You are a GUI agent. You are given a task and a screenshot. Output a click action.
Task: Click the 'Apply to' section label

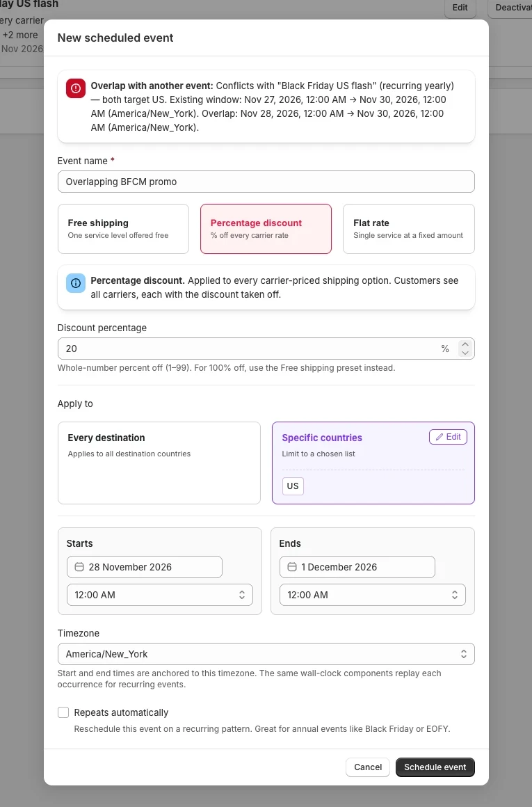[75, 404]
